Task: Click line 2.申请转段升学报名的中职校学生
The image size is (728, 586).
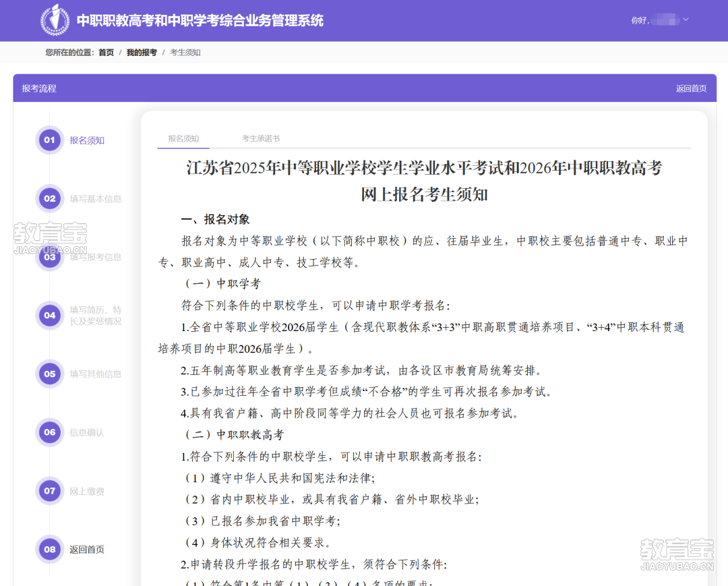Action: tap(314, 564)
